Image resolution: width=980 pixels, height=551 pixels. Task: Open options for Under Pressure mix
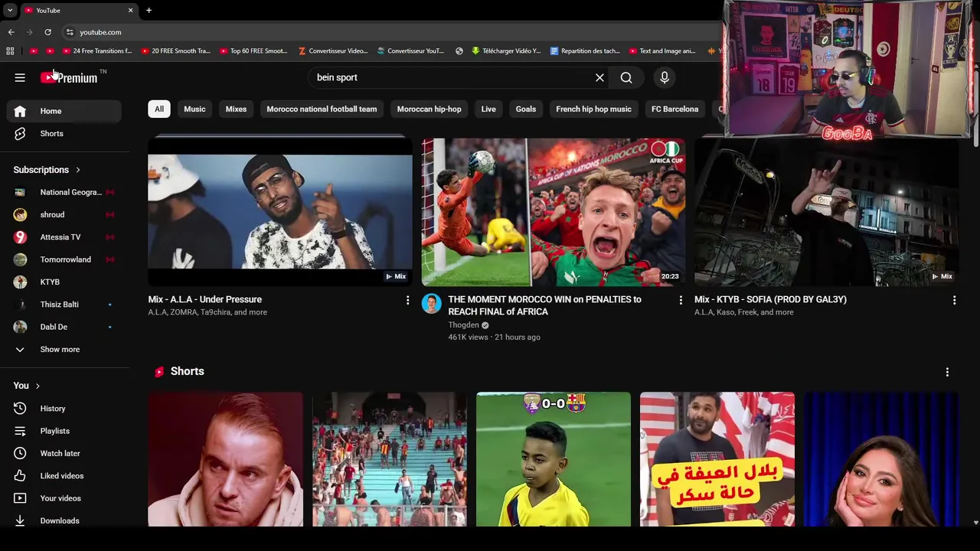coord(407,301)
